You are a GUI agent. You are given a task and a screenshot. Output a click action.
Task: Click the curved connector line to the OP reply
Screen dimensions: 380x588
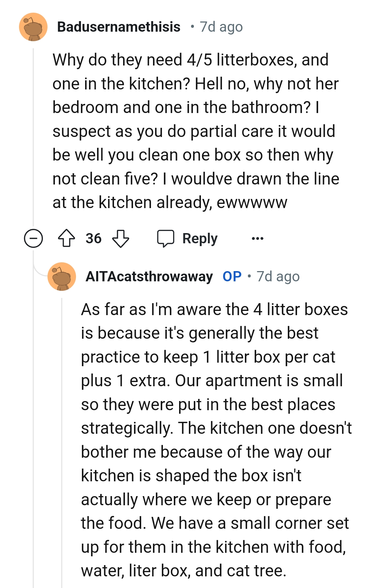tap(39, 270)
